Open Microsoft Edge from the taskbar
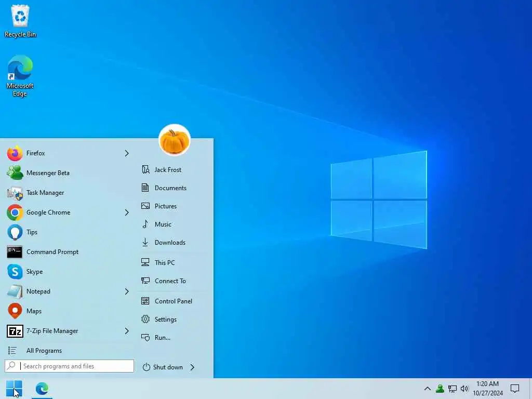The height and width of the screenshot is (399, 532). point(42,389)
